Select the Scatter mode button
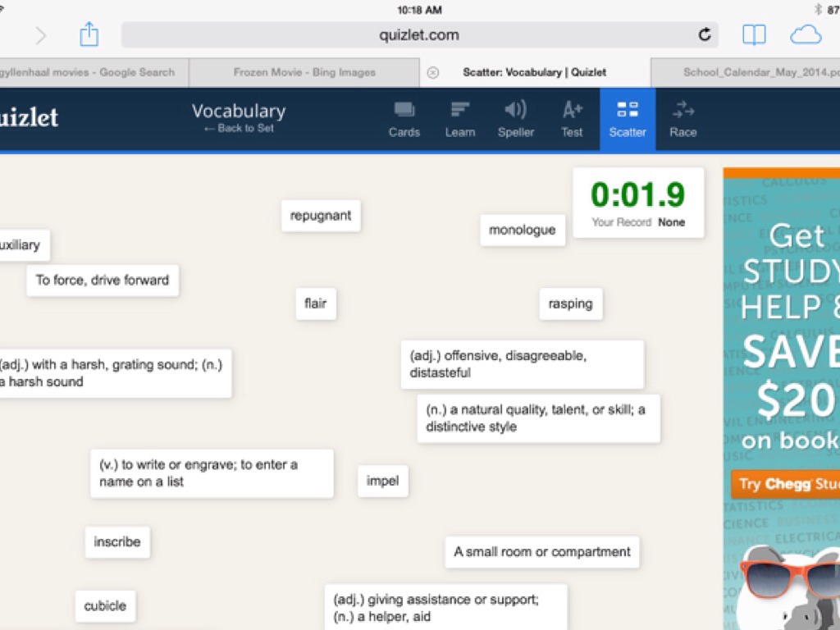This screenshot has width=840, height=630. [x=628, y=119]
